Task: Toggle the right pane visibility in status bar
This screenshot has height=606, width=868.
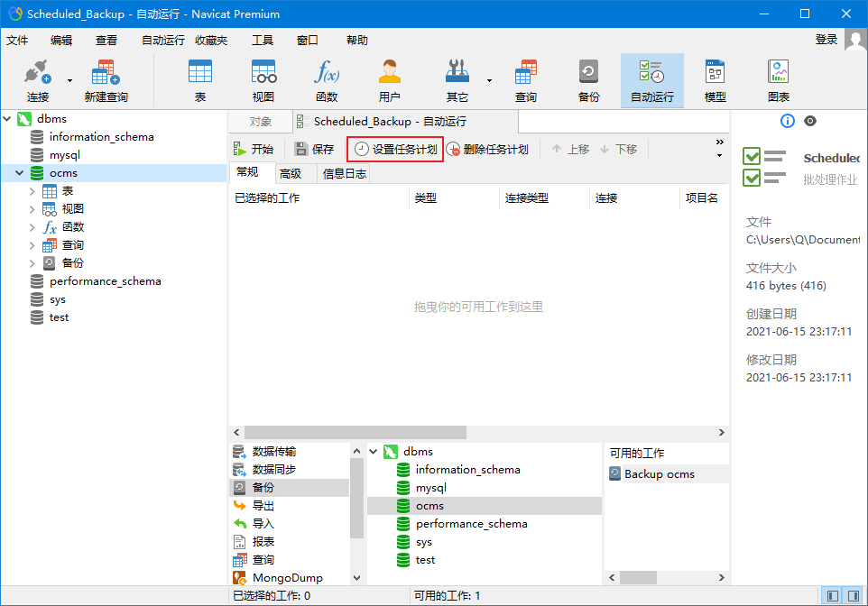Action: 853,595
